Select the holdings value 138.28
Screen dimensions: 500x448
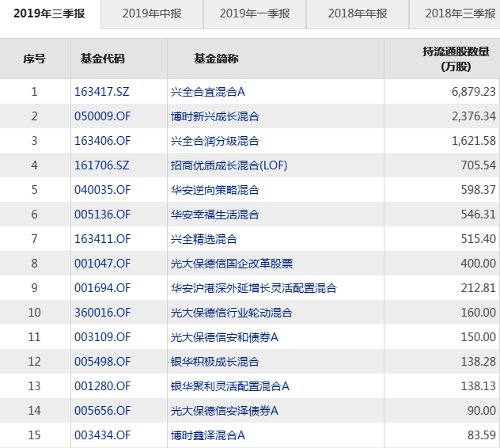pos(479,362)
